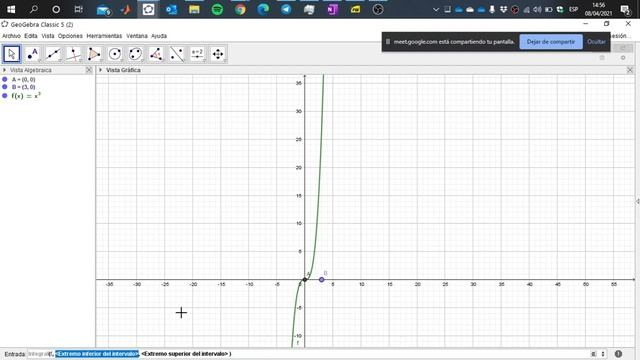The height and width of the screenshot is (360, 640).
Task: Open the Herramientas menu
Action: (x=104, y=36)
